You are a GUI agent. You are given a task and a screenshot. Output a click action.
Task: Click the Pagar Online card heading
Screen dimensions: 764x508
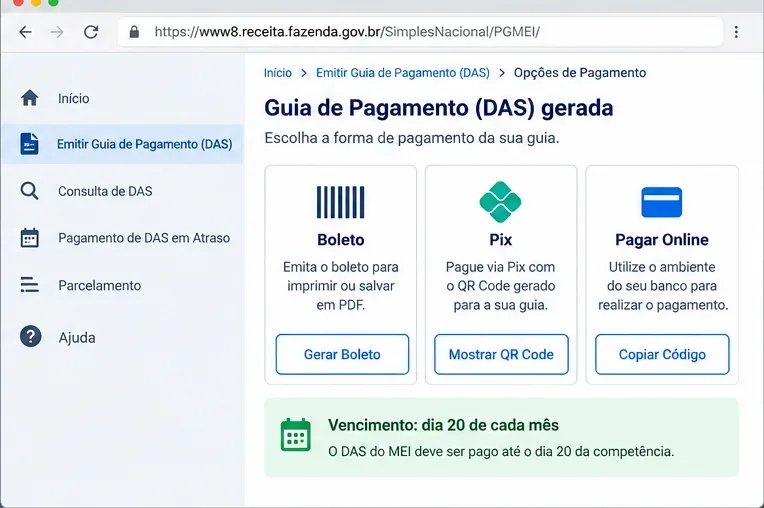(x=662, y=240)
